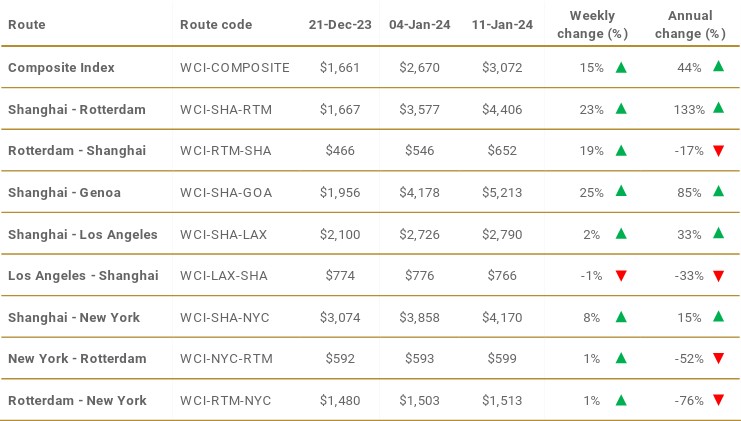Click New York - Rotterdam annual red arrow
741x421 pixels.
[718, 359]
